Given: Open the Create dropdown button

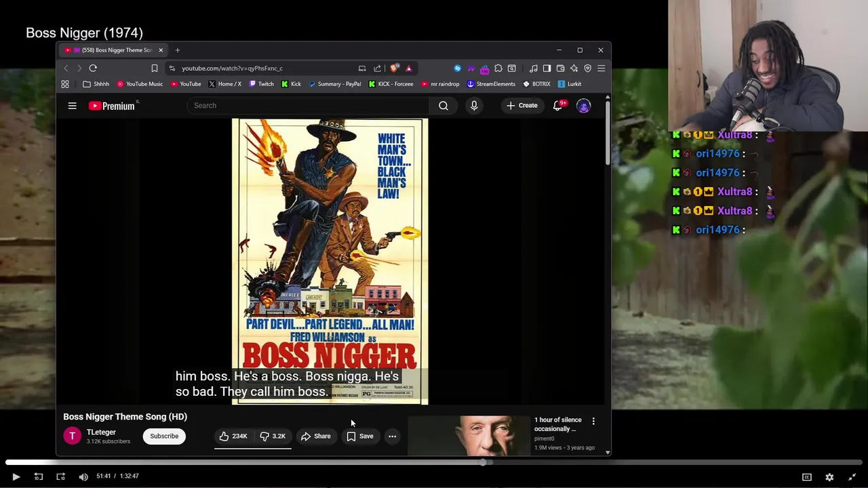Looking at the screenshot, I should 521,106.
